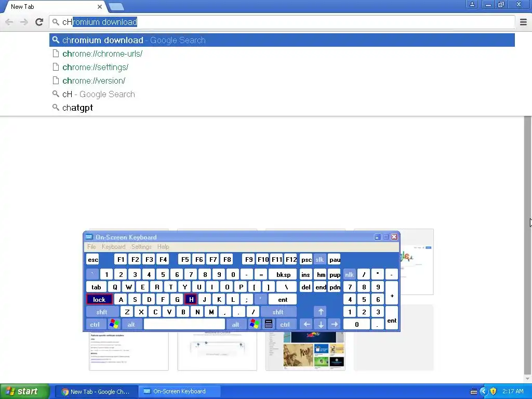Toggle the left alt key
Screen dimensions: 532x399
[131, 325]
